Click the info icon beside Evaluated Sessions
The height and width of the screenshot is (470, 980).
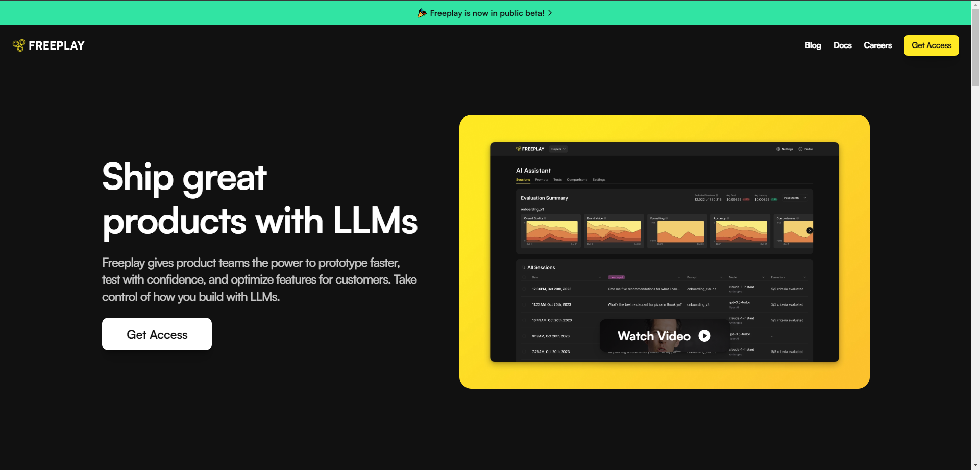[x=717, y=195]
